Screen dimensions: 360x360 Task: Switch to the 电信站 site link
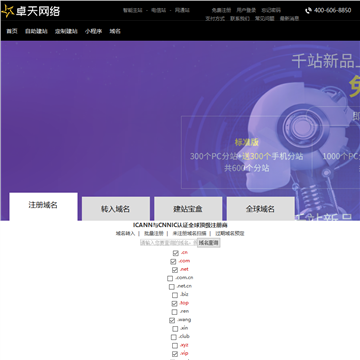pos(158,10)
